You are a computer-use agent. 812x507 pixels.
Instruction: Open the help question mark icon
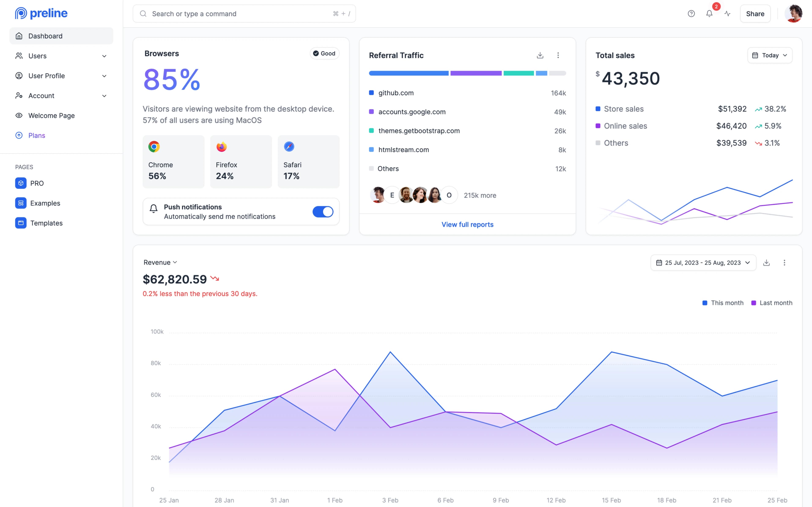691,14
